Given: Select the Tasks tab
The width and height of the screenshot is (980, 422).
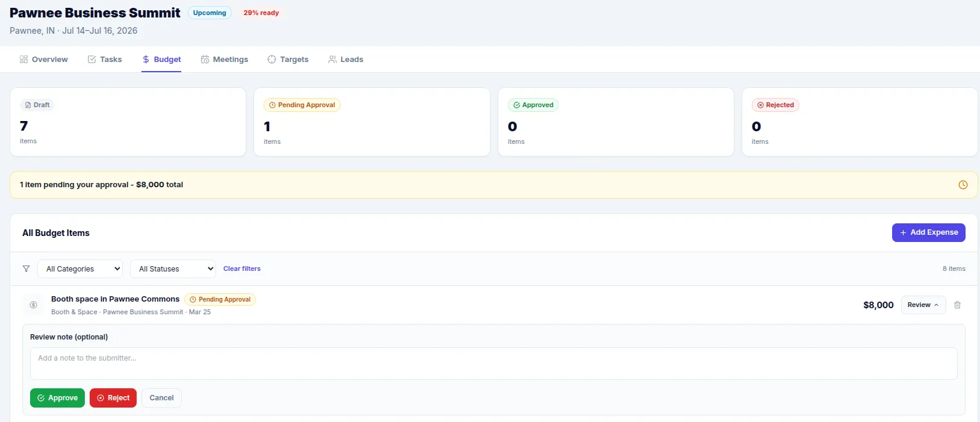Looking at the screenshot, I should (105, 60).
